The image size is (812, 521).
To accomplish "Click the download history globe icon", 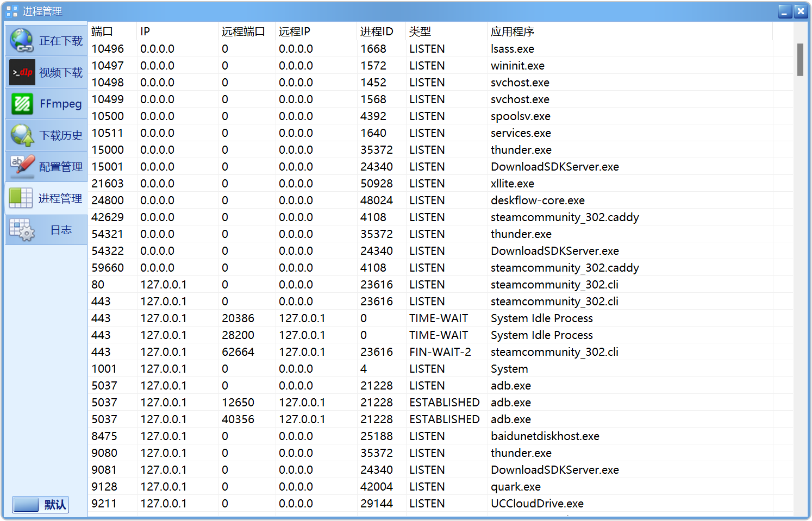I will pos(22,135).
